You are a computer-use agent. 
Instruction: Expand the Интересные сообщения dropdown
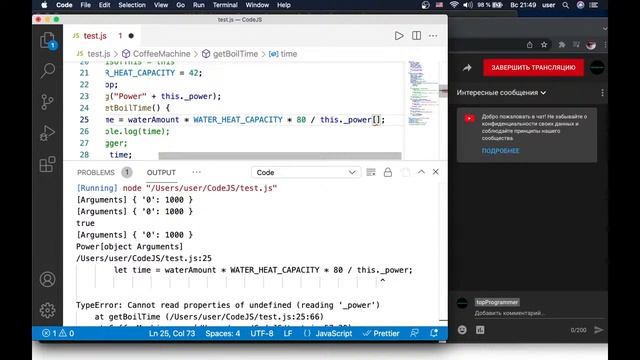click(x=501, y=93)
